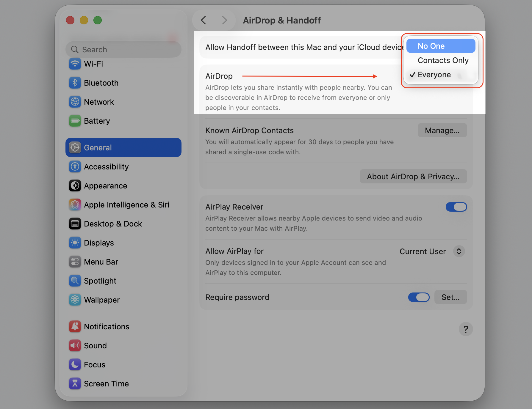Viewport: 532px width, 409px height.
Task: Close window with the red button
Action: tap(70, 20)
